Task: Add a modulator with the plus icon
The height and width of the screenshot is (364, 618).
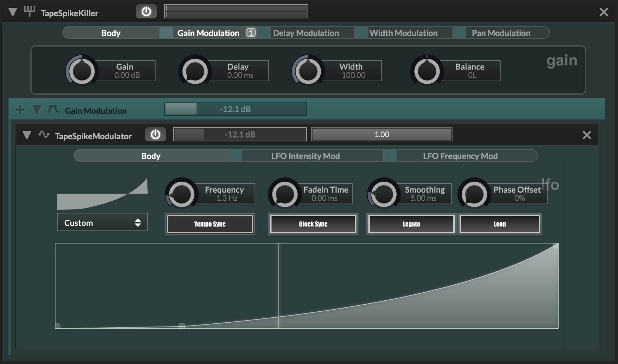Action: pyautogui.click(x=20, y=110)
